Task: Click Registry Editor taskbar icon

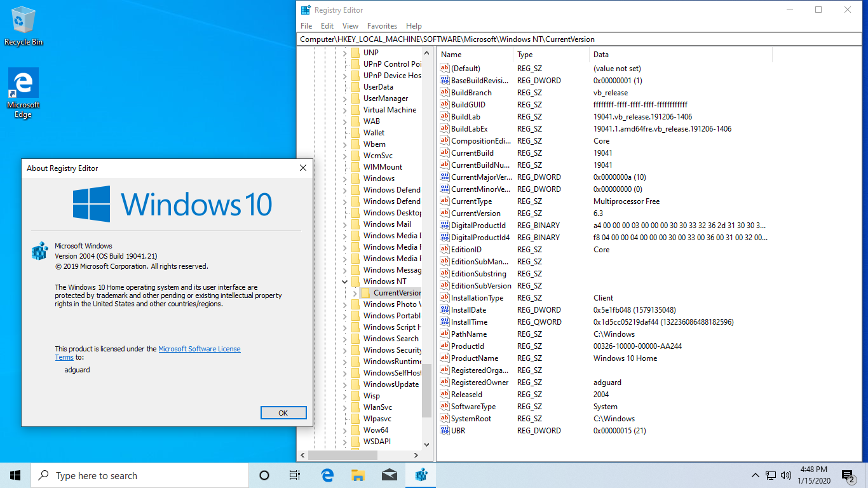Action: click(x=420, y=475)
